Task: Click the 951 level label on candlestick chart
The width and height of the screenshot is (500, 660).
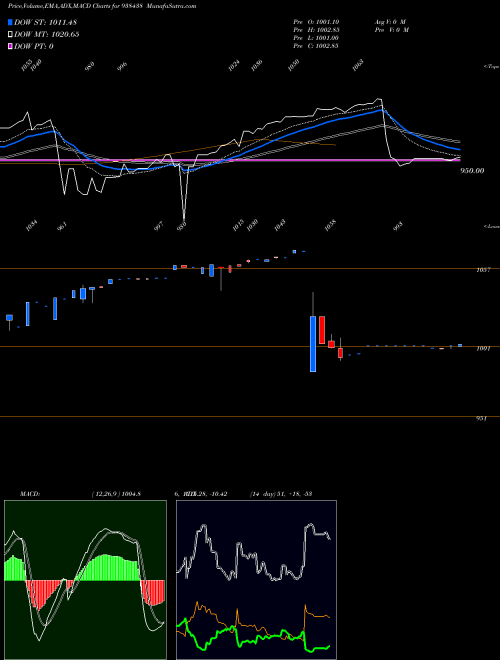Action: click(x=481, y=418)
